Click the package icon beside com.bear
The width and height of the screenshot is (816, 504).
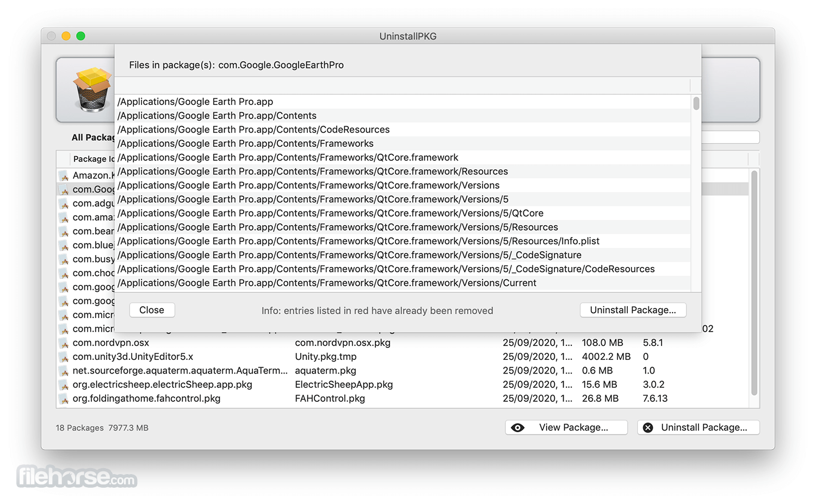64,232
